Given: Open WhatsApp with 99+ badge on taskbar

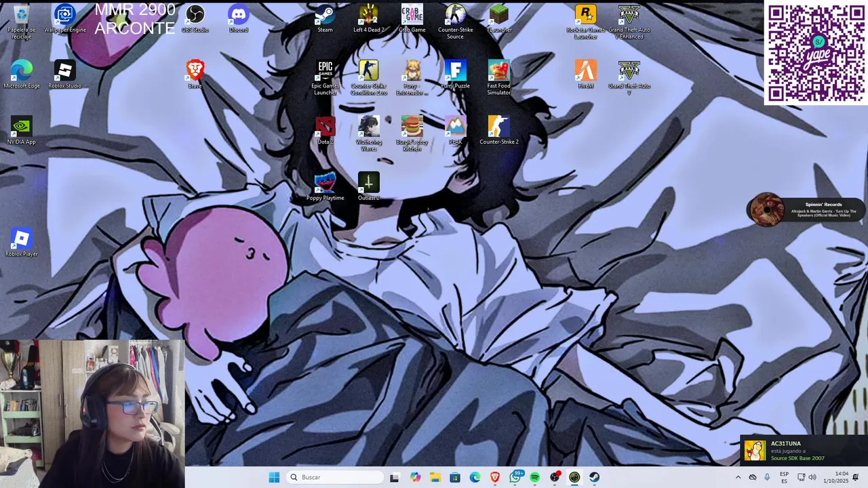Looking at the screenshot, I should [515, 477].
